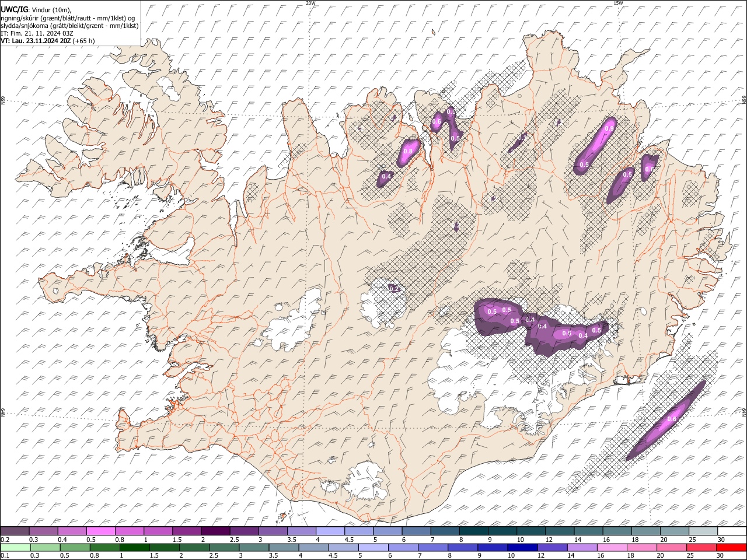The height and width of the screenshot is (560, 747).
Task: Select the "slydda/snjókoma" legend description line
Action: pyautogui.click(x=70, y=25)
